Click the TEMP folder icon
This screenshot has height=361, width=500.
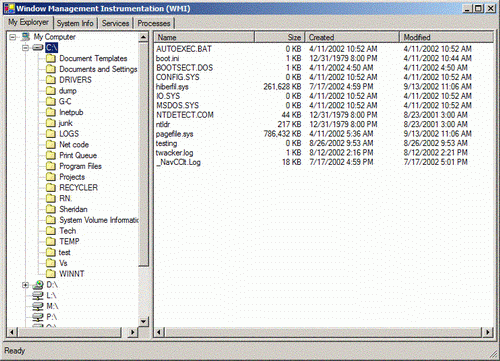[51, 241]
